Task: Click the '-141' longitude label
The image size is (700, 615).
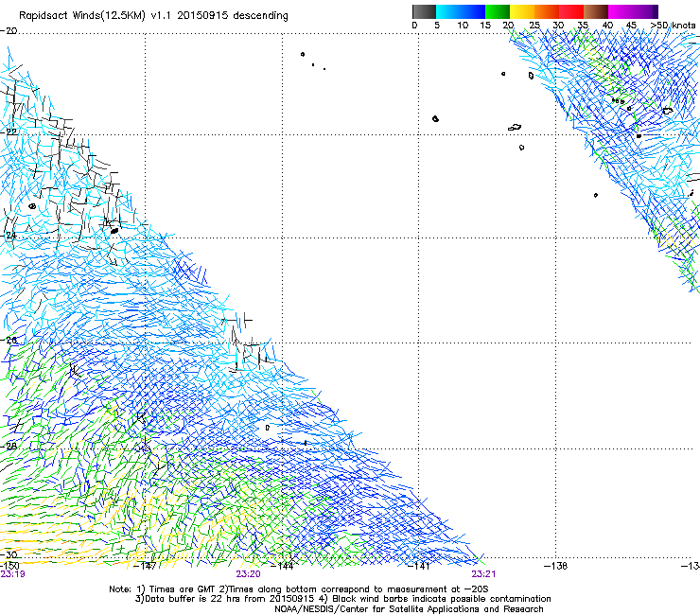Action: 419,566
